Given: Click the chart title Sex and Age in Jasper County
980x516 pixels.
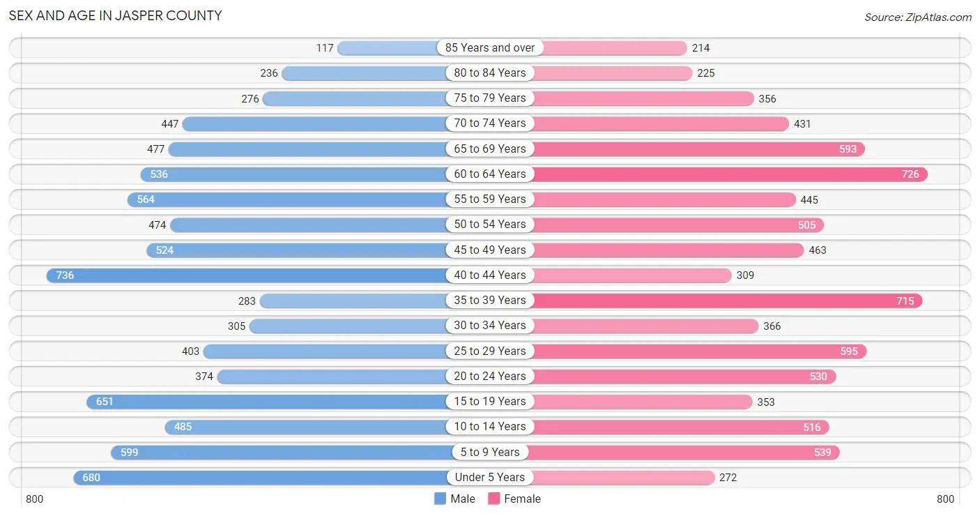Looking at the screenshot, I should 116,15.
